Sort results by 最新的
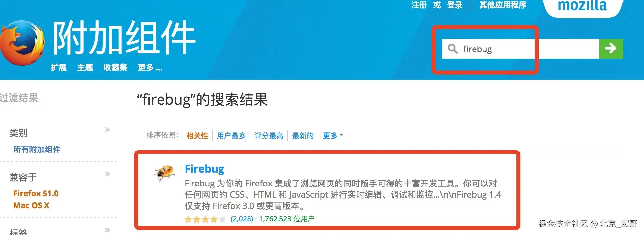 pyautogui.click(x=303, y=136)
